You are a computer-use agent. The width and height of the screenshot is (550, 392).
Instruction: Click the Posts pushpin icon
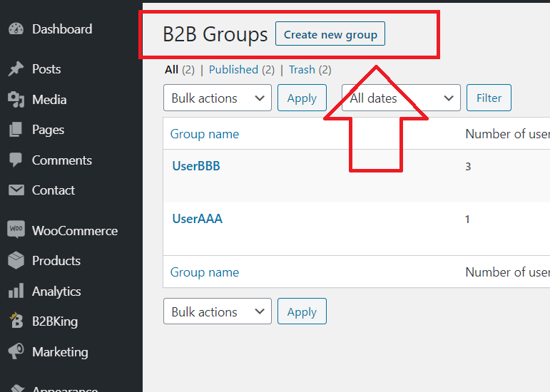pyautogui.click(x=16, y=68)
